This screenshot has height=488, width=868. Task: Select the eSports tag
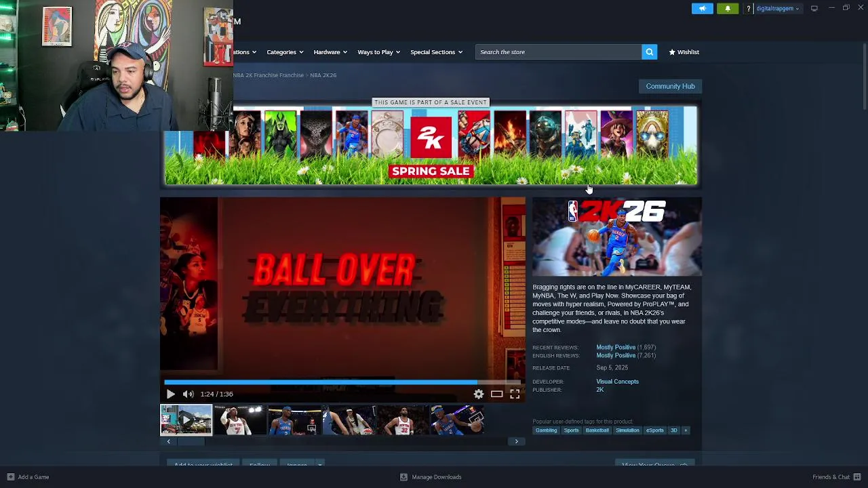[654, 430]
